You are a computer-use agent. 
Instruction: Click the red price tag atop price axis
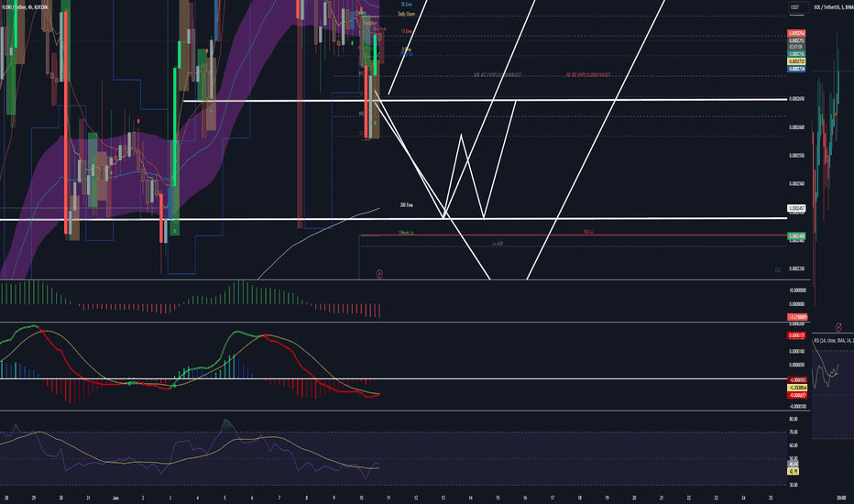tap(796, 33)
